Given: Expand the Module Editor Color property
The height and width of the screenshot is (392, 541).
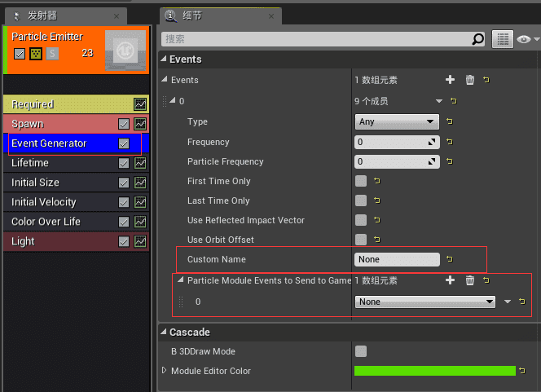Looking at the screenshot, I should pyautogui.click(x=164, y=371).
